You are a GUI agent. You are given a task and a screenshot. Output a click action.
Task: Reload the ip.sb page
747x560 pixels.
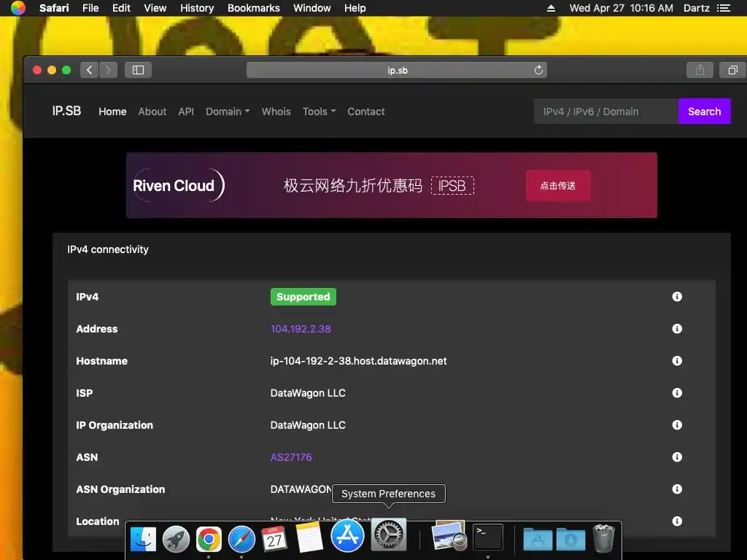(x=538, y=70)
